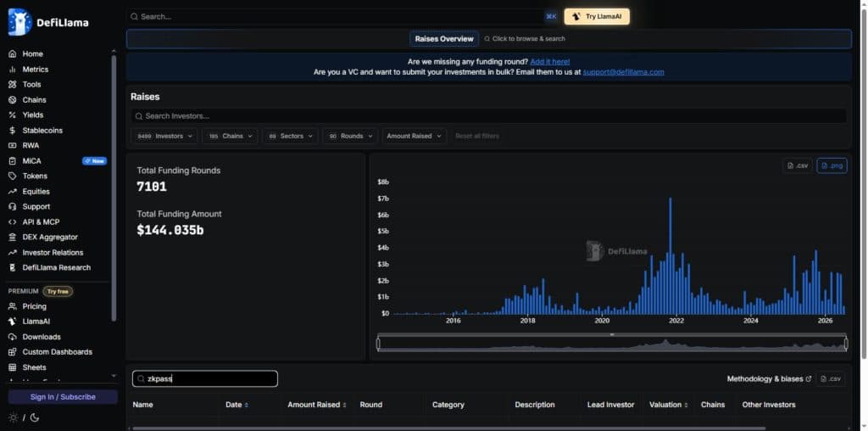The image size is (868, 431).
Task: Click the table horizontal scrollbar
Action: coord(448,428)
